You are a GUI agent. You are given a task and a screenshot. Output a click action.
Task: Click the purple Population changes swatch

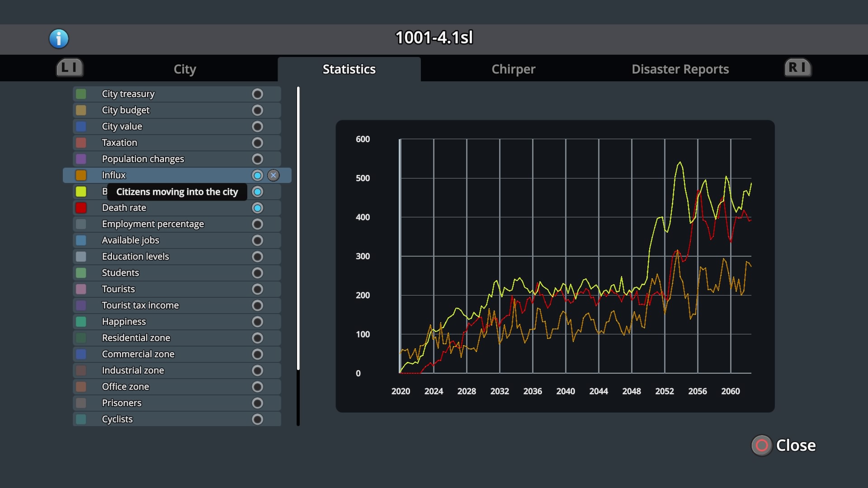81,159
